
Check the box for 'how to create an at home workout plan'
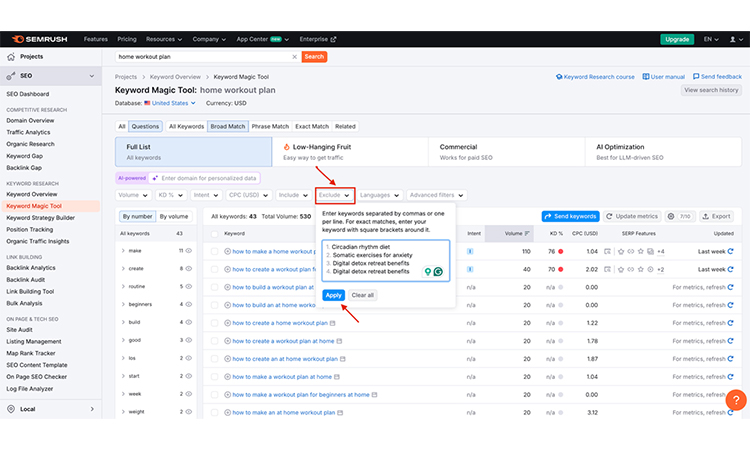coord(214,359)
